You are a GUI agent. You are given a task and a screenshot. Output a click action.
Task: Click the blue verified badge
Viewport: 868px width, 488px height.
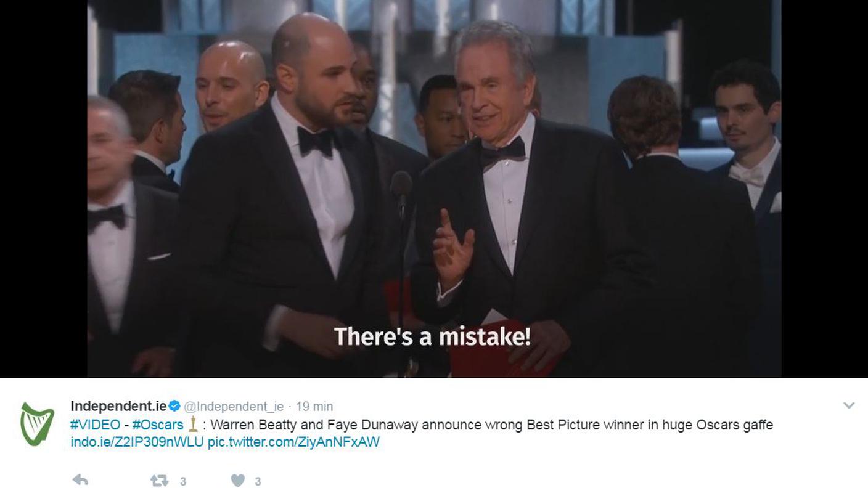click(x=174, y=406)
